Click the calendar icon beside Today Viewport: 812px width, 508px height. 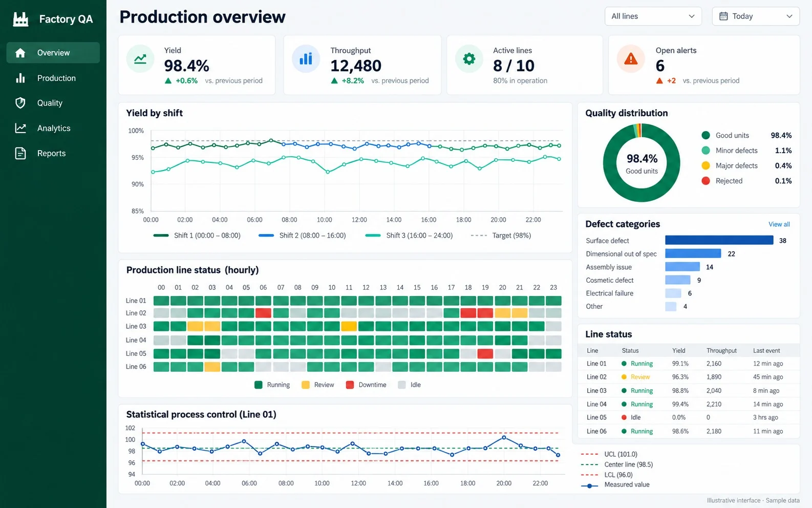(x=723, y=16)
